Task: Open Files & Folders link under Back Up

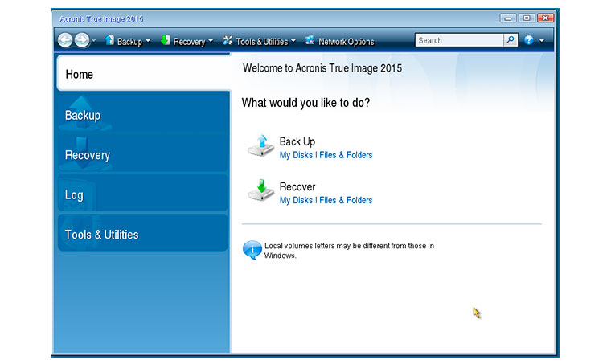Action: (x=346, y=155)
